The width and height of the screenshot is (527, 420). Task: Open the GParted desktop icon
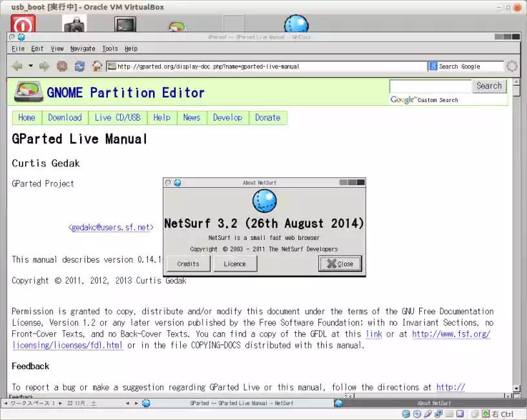pos(177,27)
